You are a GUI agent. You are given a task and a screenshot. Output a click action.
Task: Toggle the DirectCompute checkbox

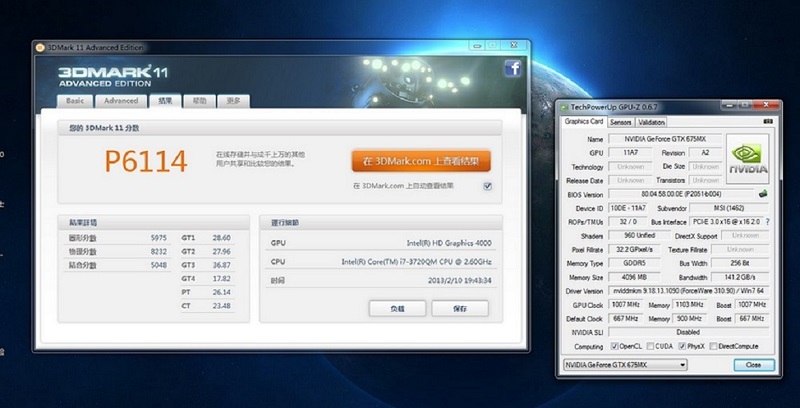(x=713, y=346)
